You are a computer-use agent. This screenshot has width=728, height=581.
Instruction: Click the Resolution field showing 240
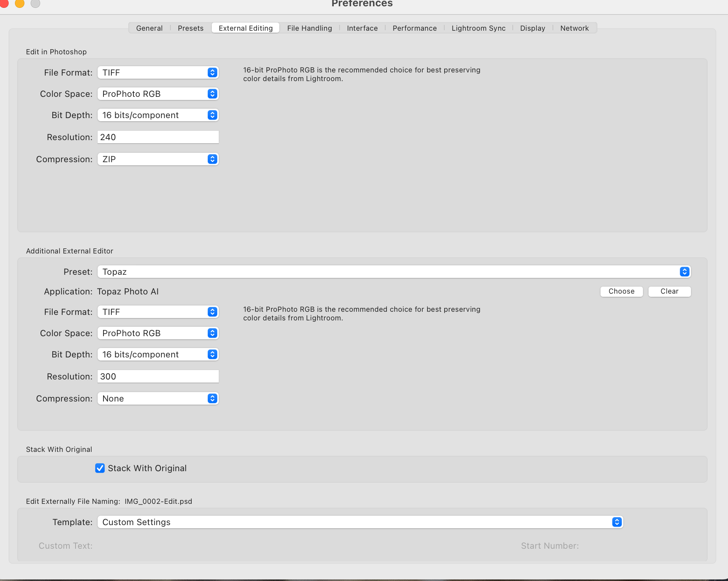pos(157,137)
